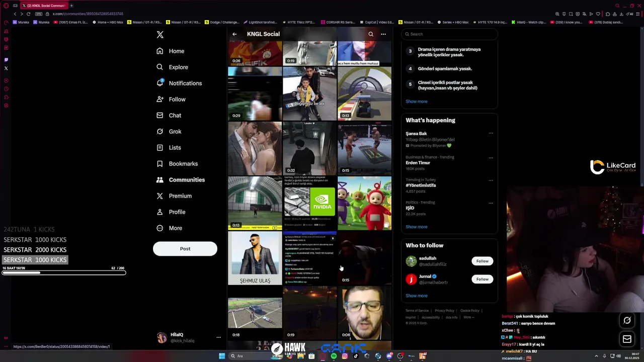Image resolution: width=644 pixels, height=362 pixels.
Task: Open the Teletubbies media thumbnail
Action: (364, 203)
